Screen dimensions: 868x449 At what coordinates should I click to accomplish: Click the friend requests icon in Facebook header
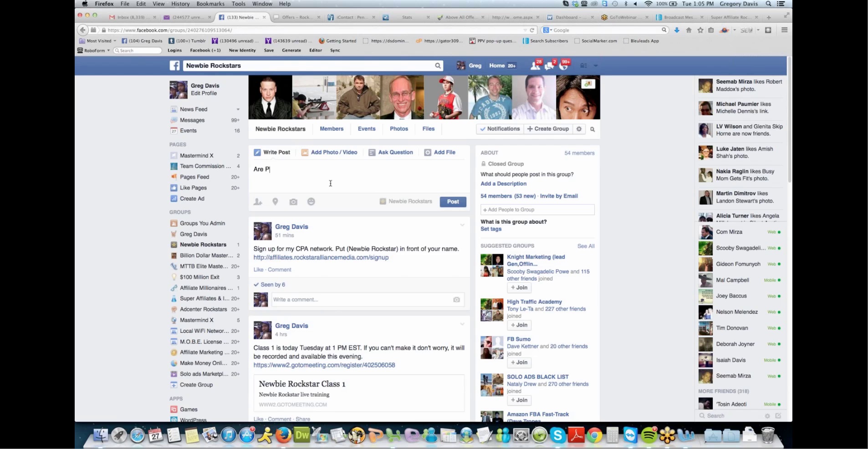tap(535, 66)
